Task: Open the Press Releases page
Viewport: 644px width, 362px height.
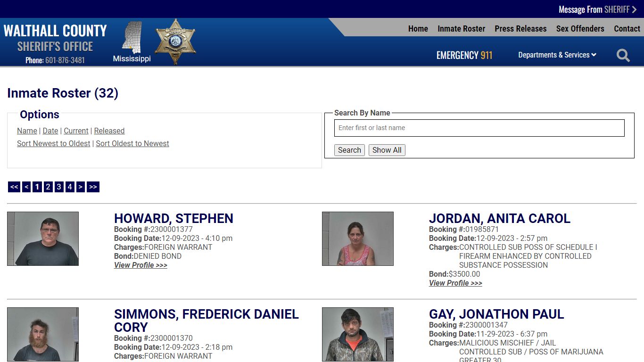Action: pos(520,28)
